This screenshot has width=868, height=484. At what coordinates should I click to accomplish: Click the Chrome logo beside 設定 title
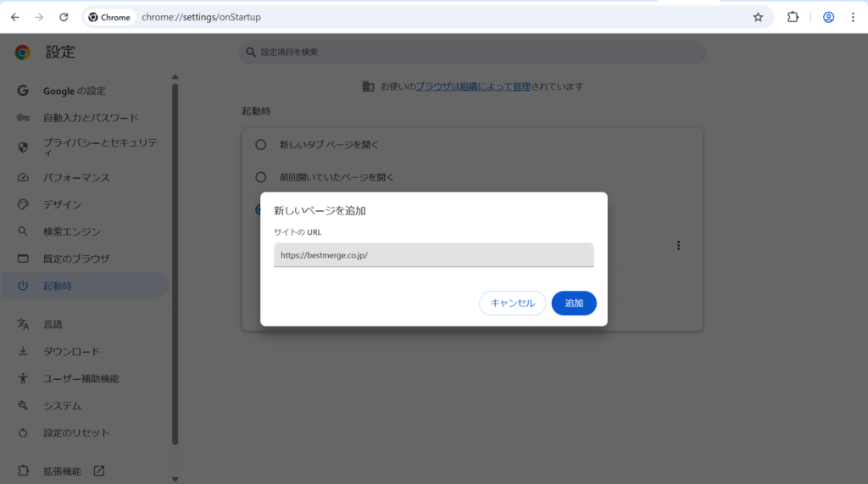pos(23,53)
